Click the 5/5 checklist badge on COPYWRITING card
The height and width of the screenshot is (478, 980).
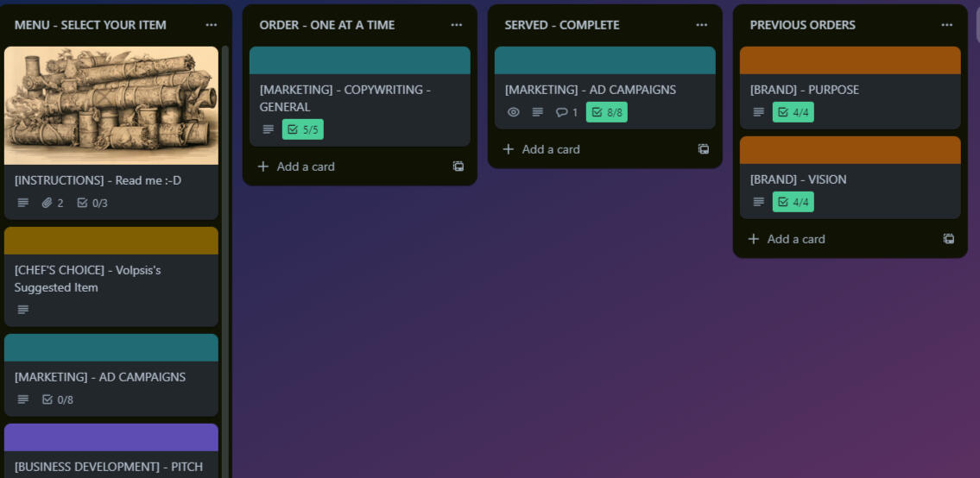click(302, 129)
